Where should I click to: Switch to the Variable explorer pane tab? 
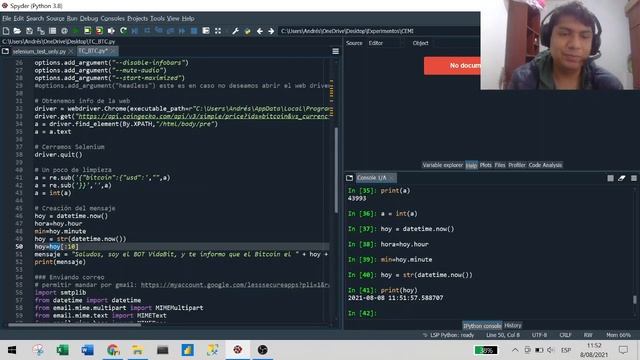click(x=442, y=165)
